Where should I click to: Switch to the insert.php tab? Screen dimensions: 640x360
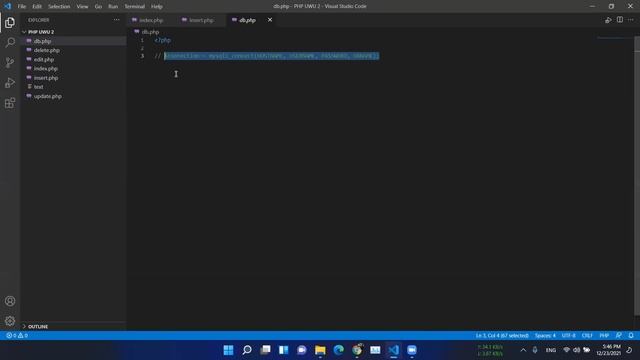coord(201,20)
